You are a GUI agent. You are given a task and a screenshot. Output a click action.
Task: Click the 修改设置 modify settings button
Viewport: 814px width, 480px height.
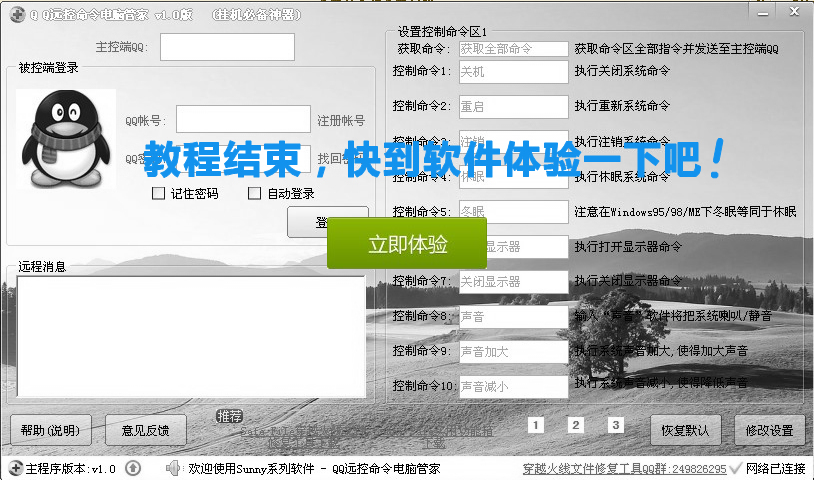(769, 430)
